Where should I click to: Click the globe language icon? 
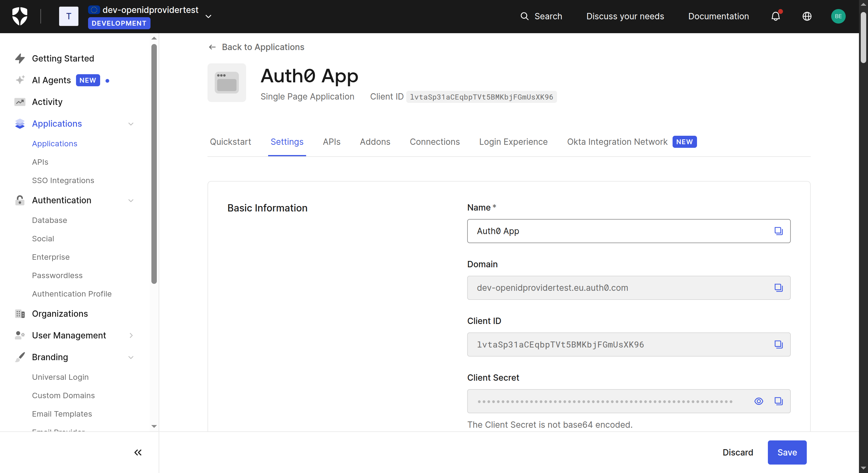click(807, 16)
